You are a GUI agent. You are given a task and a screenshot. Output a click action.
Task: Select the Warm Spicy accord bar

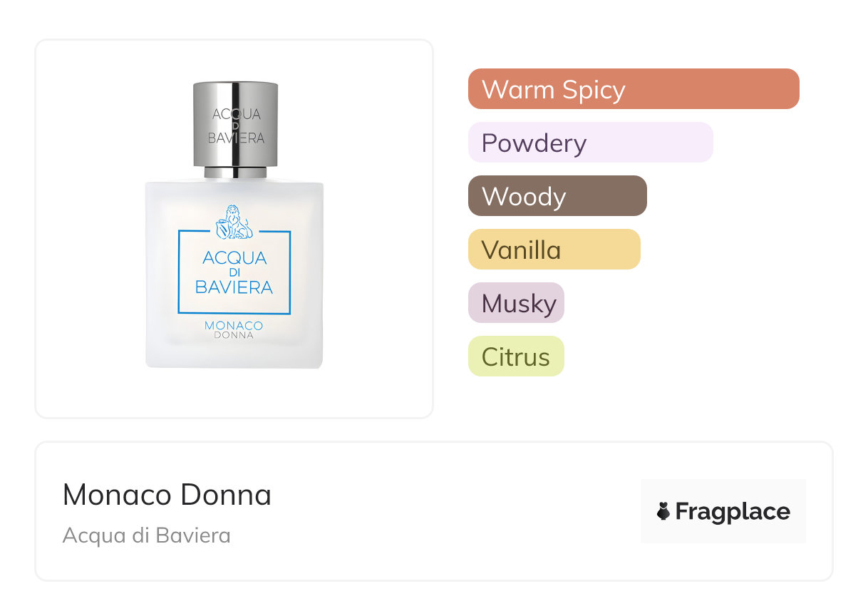(x=633, y=89)
